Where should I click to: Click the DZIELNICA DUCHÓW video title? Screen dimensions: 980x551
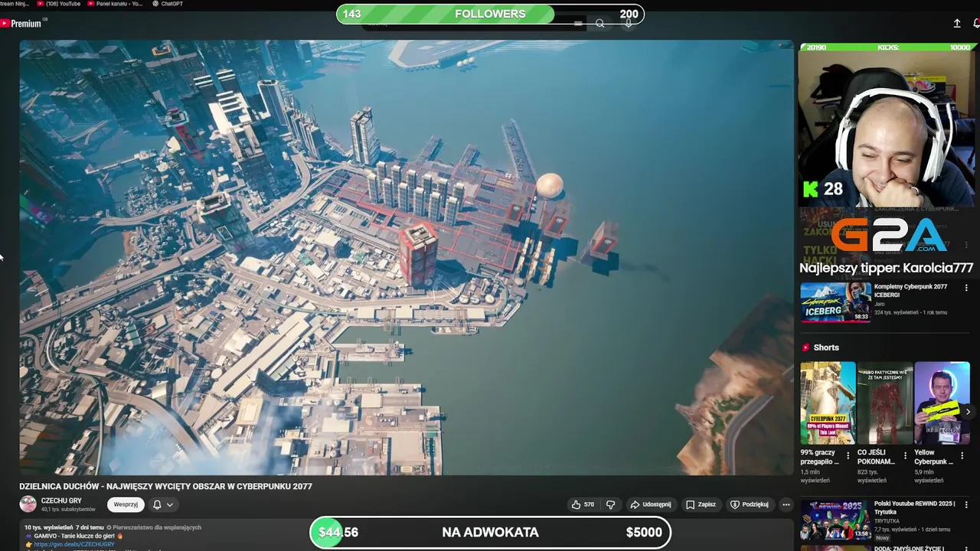pyautogui.click(x=165, y=486)
